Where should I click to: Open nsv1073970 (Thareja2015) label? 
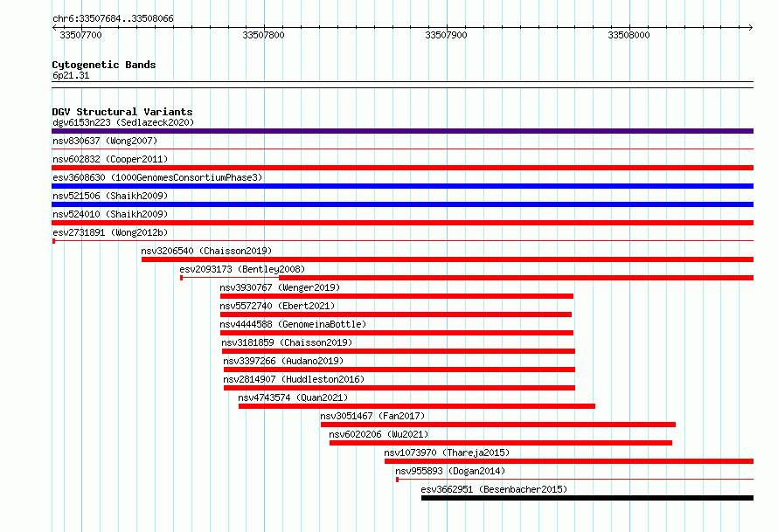tap(447, 453)
